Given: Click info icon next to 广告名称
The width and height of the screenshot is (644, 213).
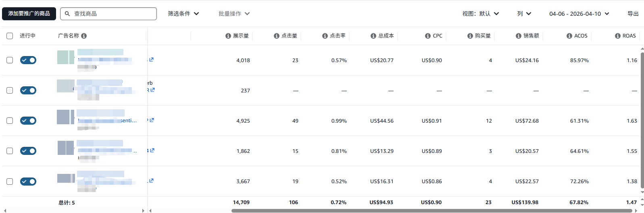Looking at the screenshot, I should (x=84, y=36).
